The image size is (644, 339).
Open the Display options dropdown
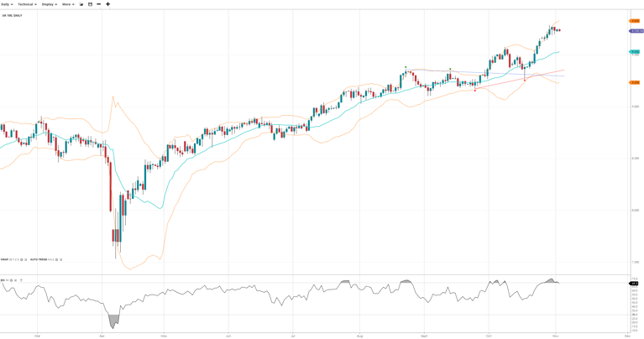click(49, 4)
